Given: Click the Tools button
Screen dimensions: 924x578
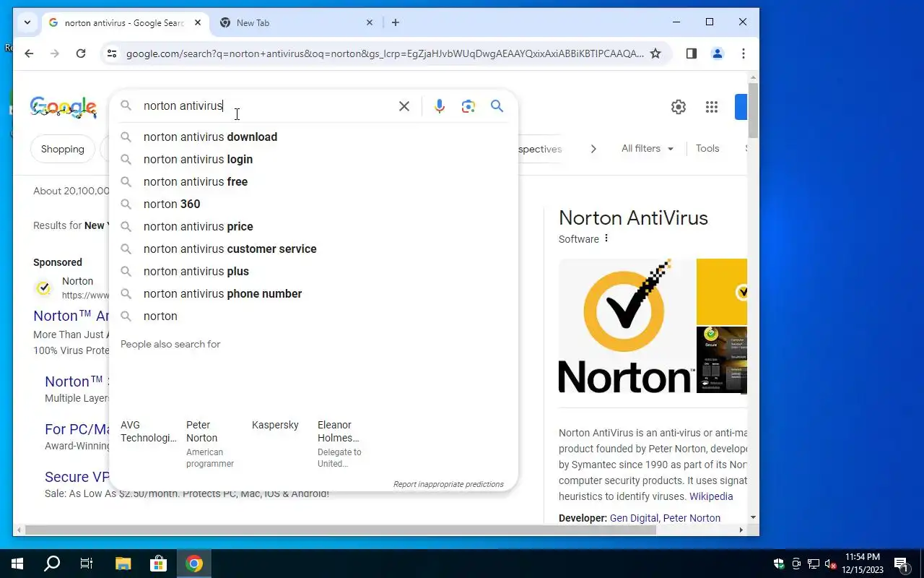Looking at the screenshot, I should tap(707, 148).
